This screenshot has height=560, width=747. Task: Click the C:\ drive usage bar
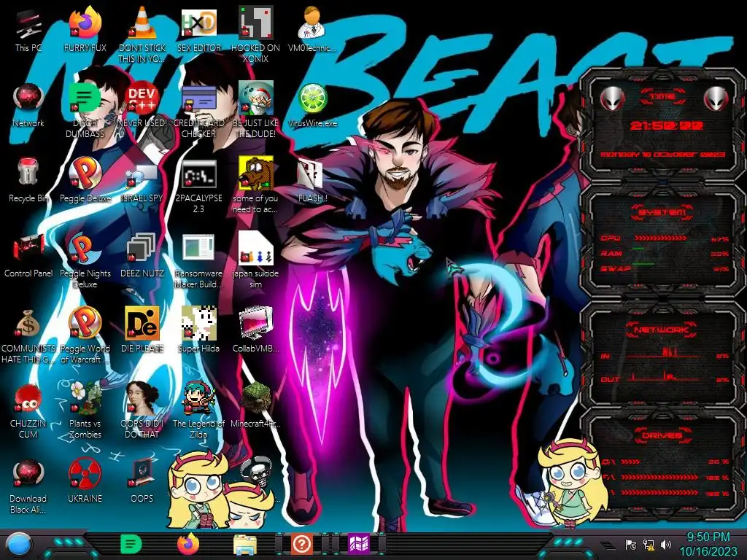630,462
